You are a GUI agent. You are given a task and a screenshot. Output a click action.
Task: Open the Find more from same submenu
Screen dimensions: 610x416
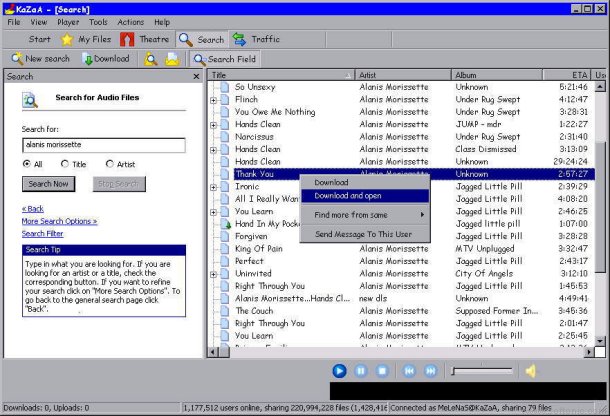point(365,215)
